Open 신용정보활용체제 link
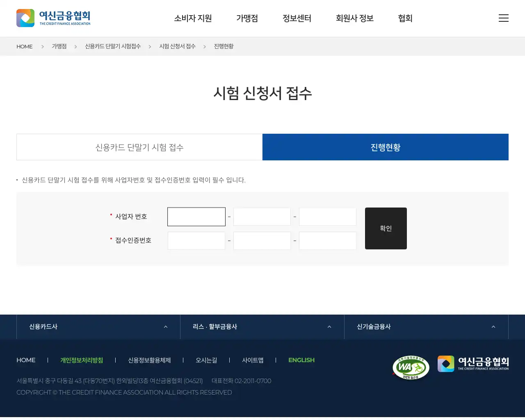Screen dimensions: 525x420 pyautogui.click(x=149, y=360)
